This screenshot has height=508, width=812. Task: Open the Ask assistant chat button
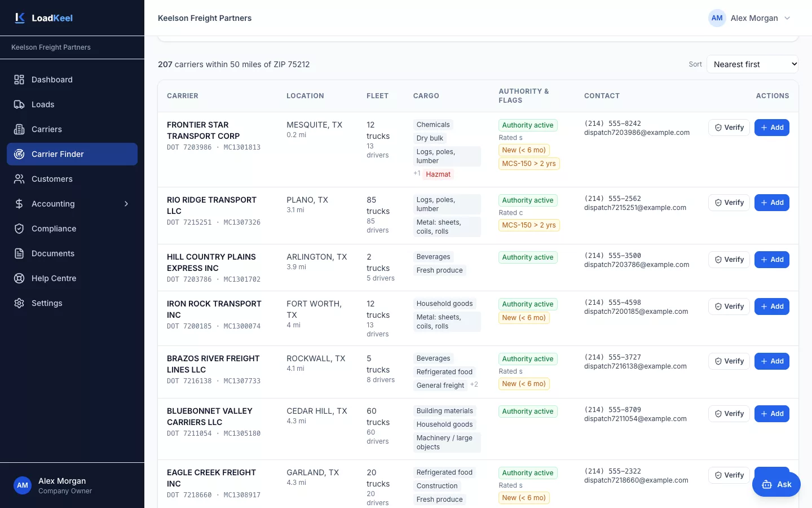(776, 484)
